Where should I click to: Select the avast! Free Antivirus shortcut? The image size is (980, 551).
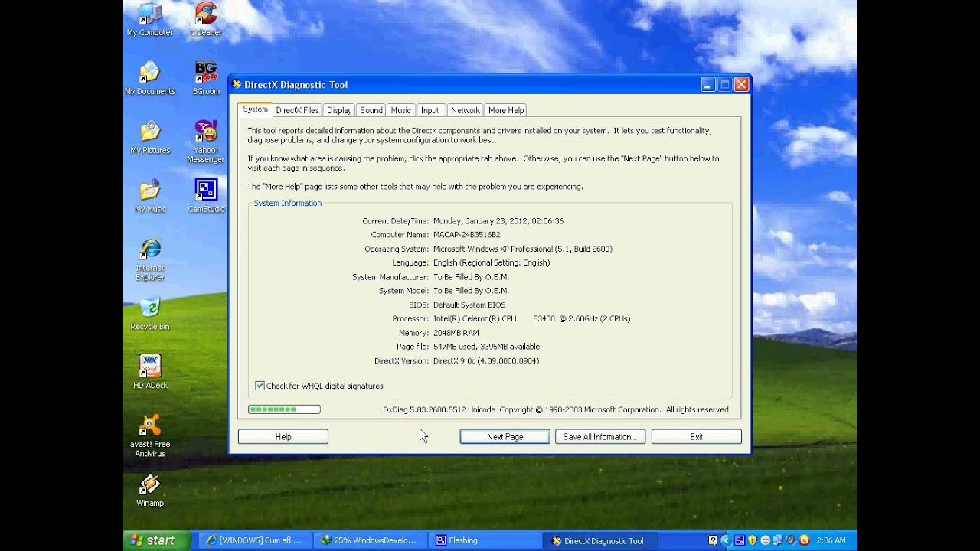[x=150, y=435]
